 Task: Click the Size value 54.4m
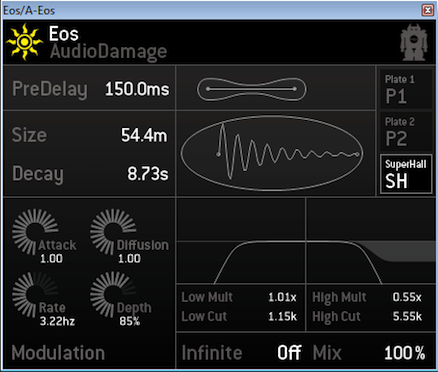(144, 135)
